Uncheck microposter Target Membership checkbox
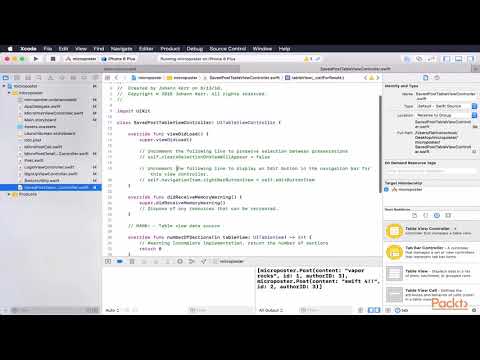The image size is (480, 360). pyautogui.click(x=386, y=189)
